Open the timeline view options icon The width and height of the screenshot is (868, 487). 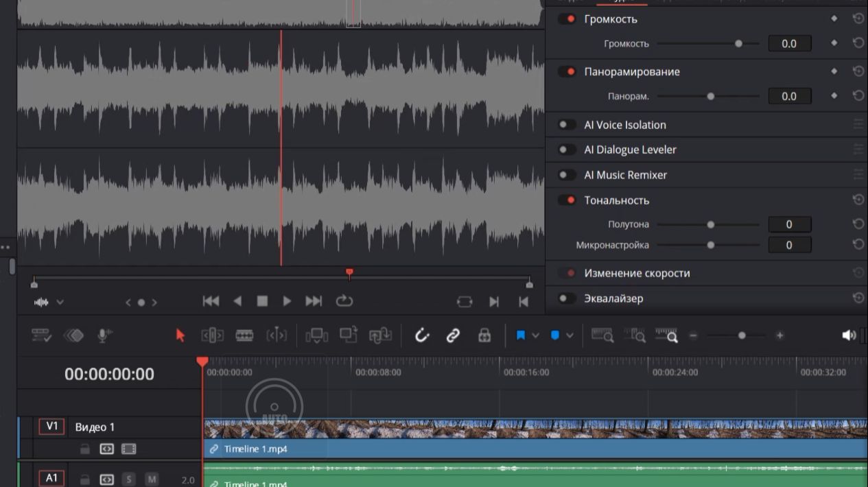point(41,335)
